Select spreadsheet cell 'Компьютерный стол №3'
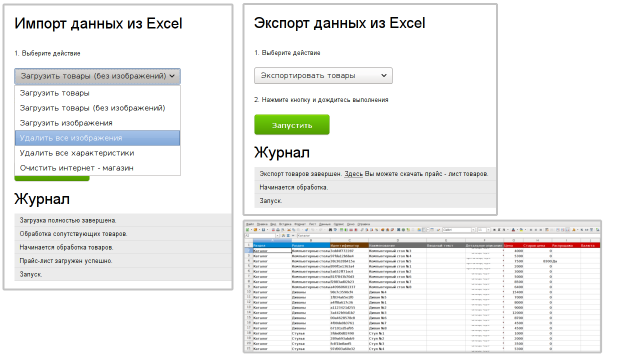 [x=398, y=251]
